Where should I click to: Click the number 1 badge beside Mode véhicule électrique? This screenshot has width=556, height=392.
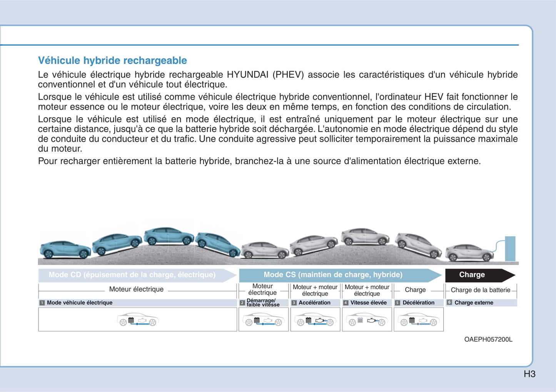pyautogui.click(x=42, y=303)
